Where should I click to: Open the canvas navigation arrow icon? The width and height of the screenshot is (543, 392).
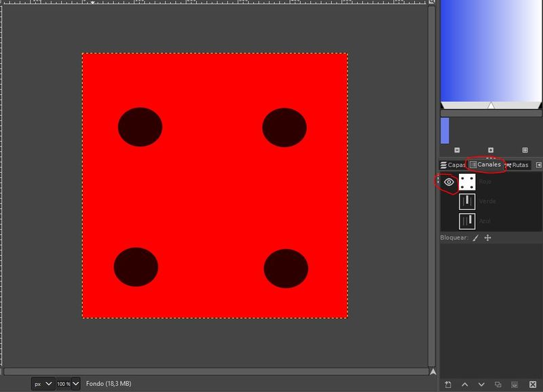click(433, 372)
